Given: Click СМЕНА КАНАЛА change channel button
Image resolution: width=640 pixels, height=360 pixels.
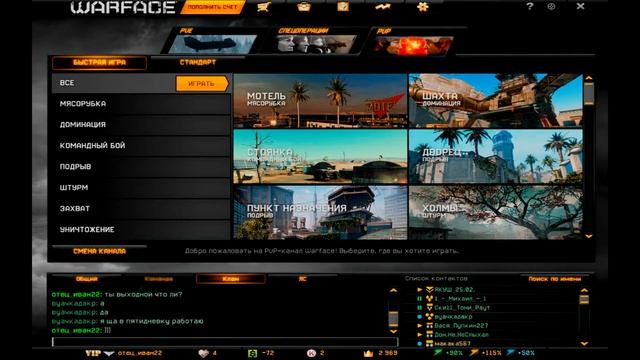Looking at the screenshot, I should [99, 251].
